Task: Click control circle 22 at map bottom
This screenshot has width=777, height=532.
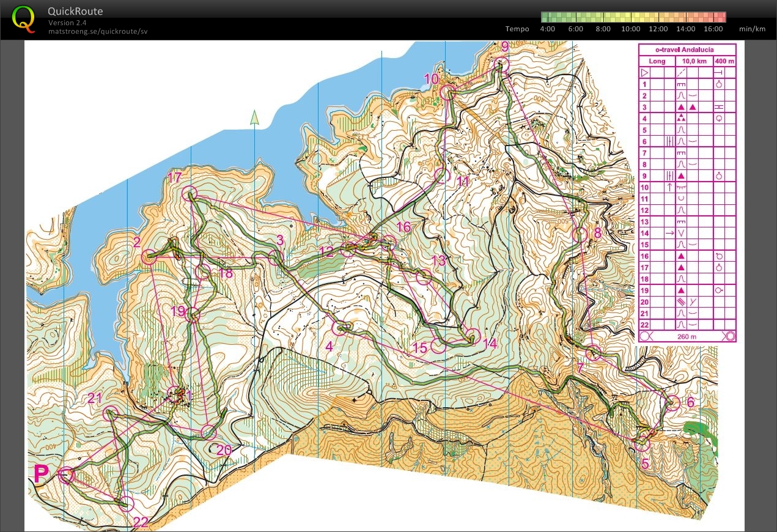Action: pyautogui.click(x=126, y=504)
